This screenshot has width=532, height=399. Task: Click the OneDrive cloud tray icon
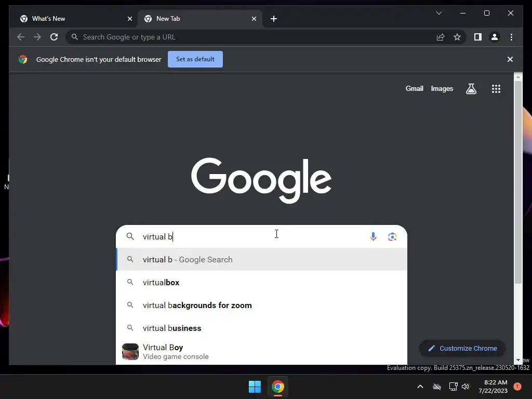(437, 387)
